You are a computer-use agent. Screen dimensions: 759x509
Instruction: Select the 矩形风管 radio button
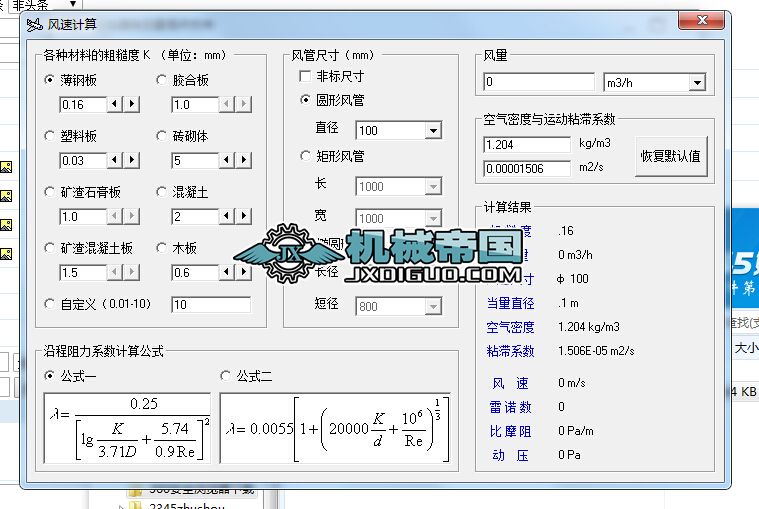pyautogui.click(x=305, y=156)
